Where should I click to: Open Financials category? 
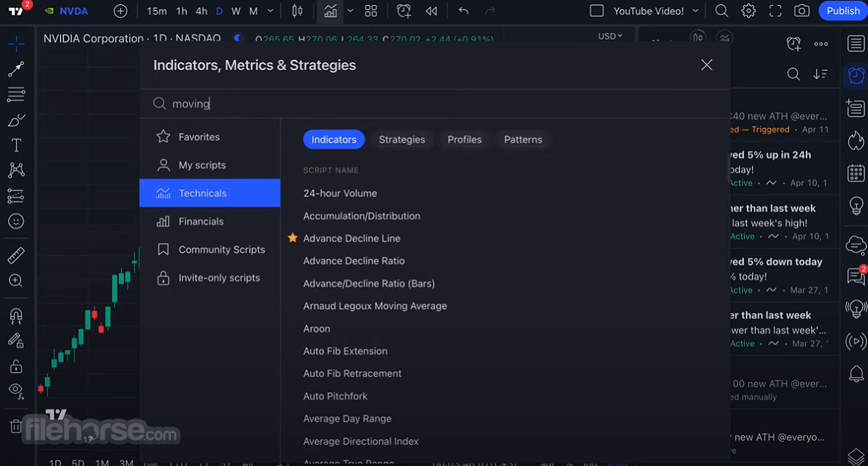pos(210,221)
